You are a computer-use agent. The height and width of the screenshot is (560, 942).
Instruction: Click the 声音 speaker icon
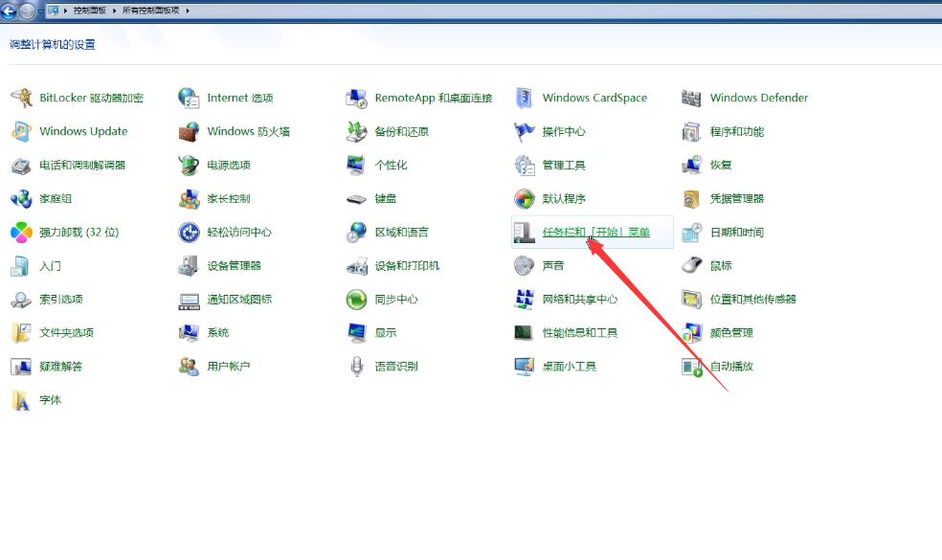coord(524,265)
